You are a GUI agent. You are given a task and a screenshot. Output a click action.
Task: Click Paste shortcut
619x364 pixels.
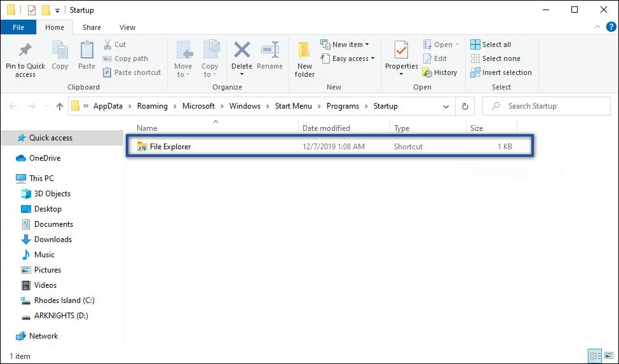click(132, 72)
